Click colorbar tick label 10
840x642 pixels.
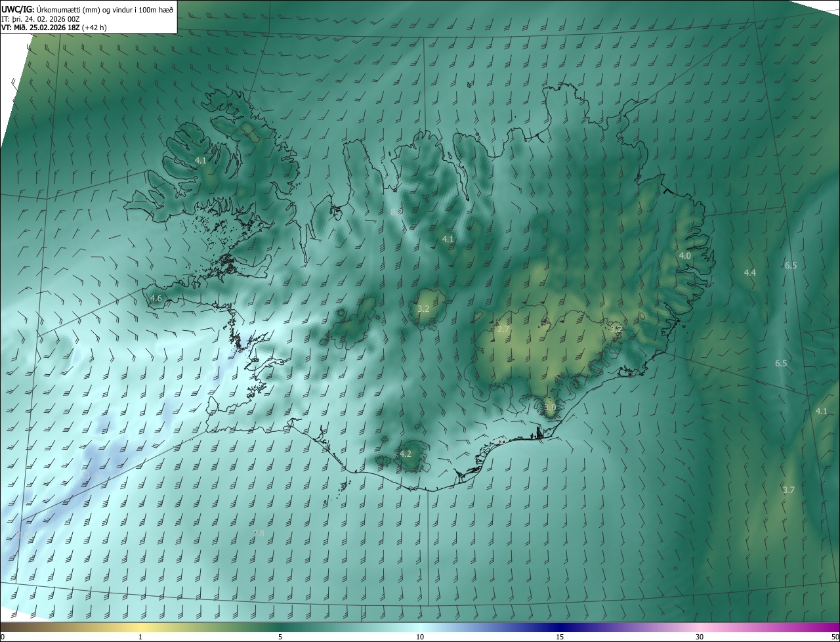pos(420,637)
